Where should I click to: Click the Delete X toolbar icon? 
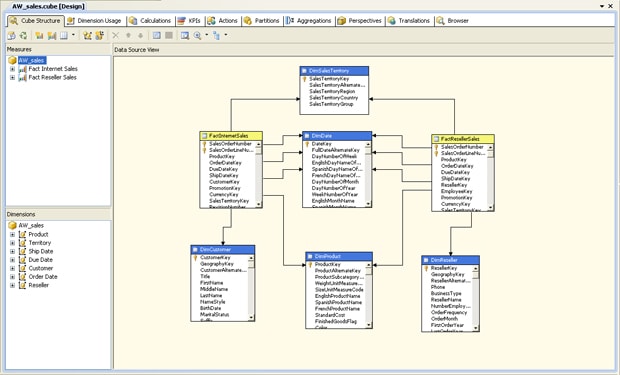point(115,36)
